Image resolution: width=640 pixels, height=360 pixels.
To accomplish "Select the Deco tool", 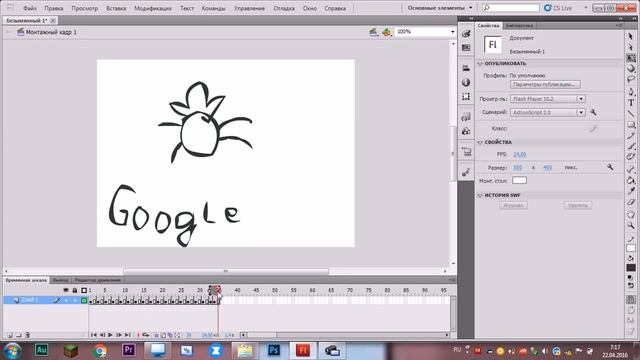I will click(x=631, y=157).
